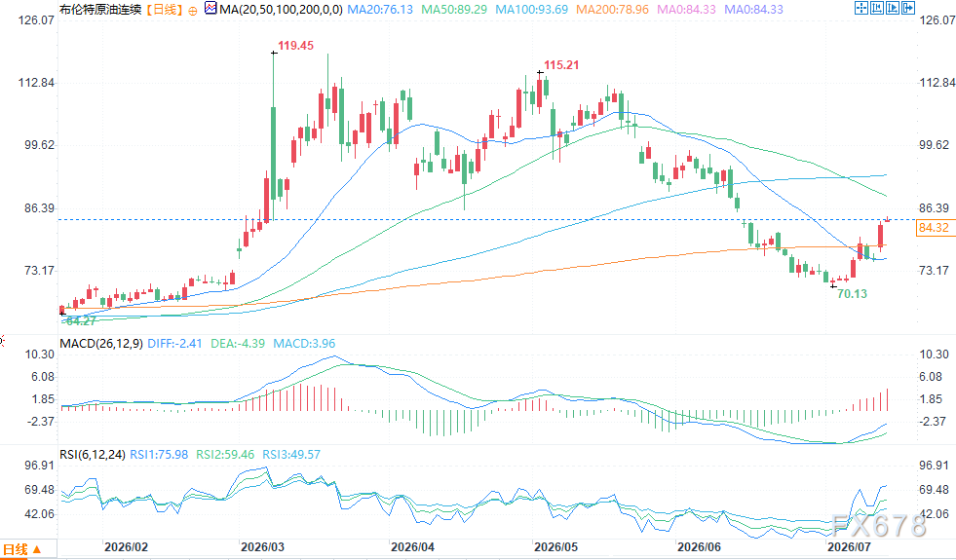
Task: Click the RSI(6,12,24) indicator label
Action: coord(92,454)
